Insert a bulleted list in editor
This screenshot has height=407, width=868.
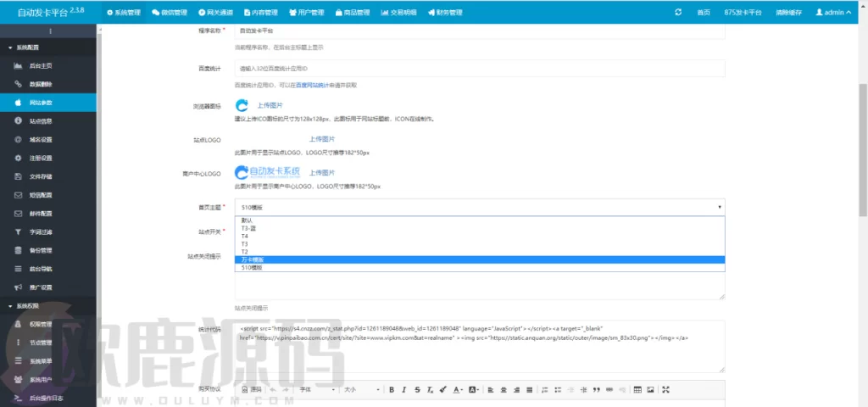[x=558, y=390]
